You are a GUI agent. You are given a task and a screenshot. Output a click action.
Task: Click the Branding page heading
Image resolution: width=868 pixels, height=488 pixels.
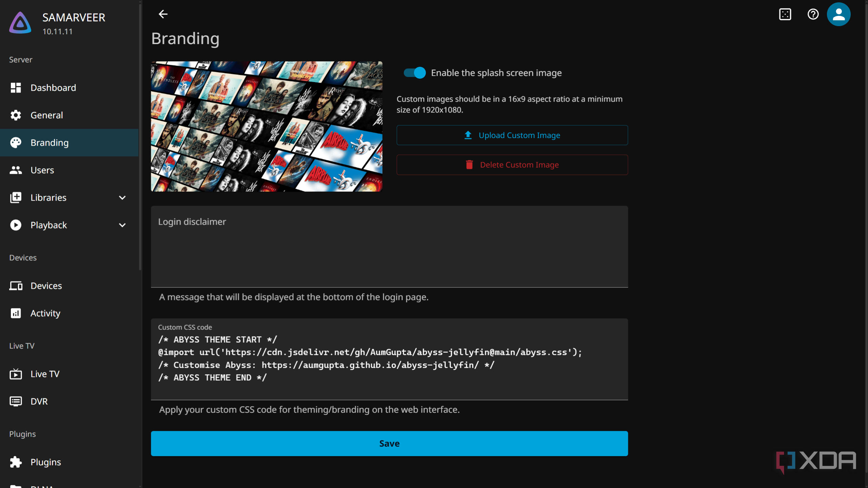(185, 39)
